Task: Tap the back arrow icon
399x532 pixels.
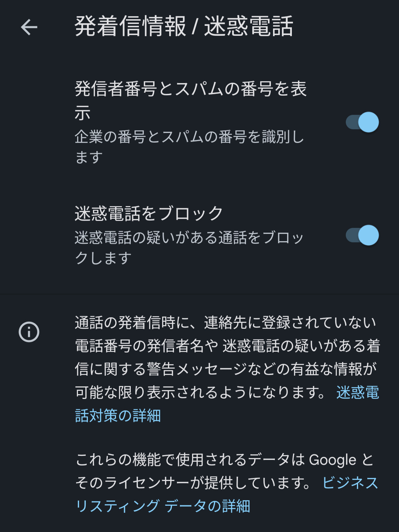Action: tap(29, 27)
